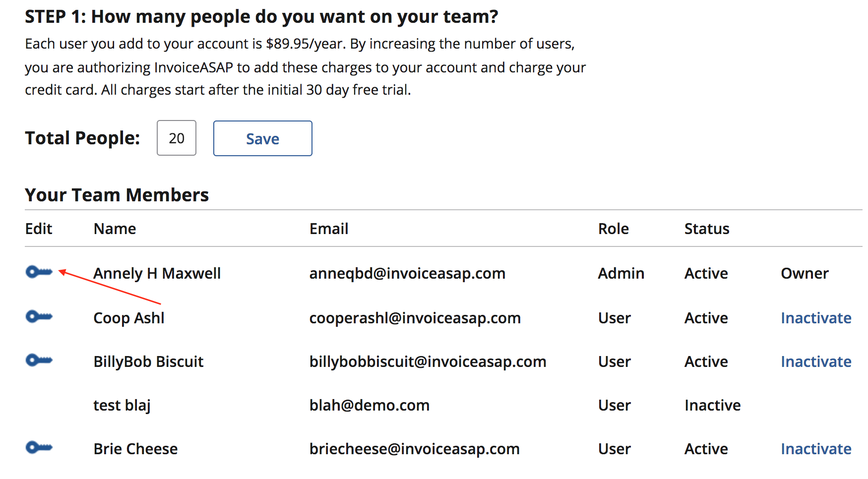Image resolution: width=868 pixels, height=479 pixels.
Task: Select the key icon for BillyBob Biscuit
Action: click(x=39, y=360)
